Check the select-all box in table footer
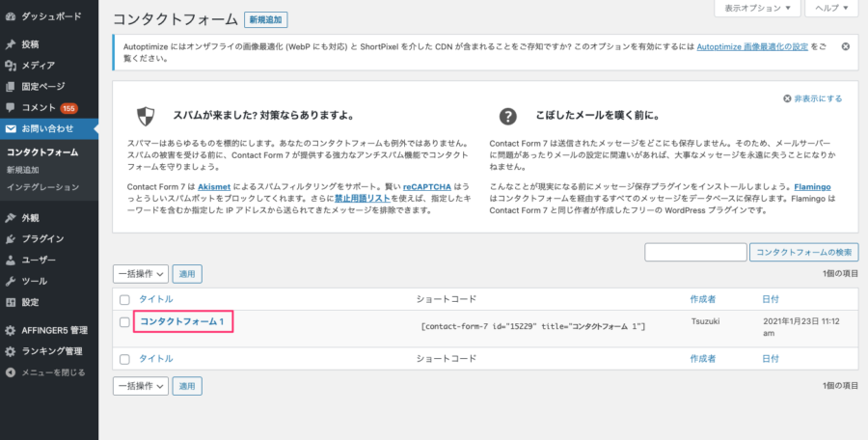The height and width of the screenshot is (440, 868). point(124,359)
